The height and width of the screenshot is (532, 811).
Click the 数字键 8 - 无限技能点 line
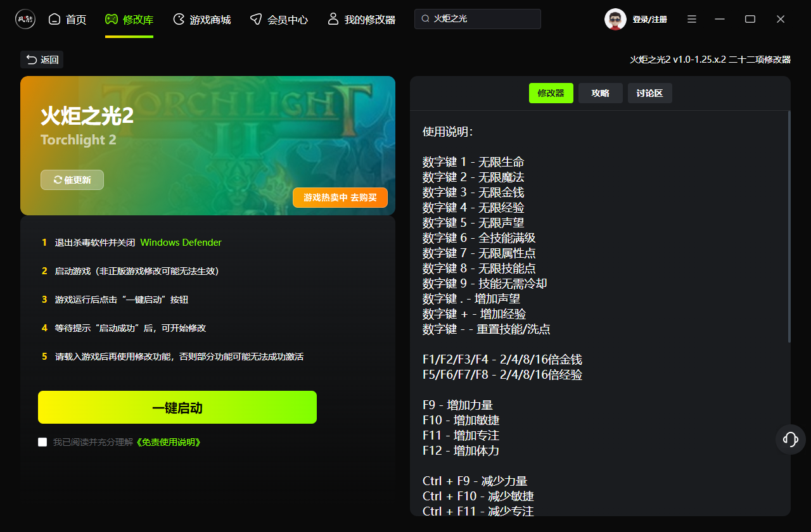click(479, 269)
